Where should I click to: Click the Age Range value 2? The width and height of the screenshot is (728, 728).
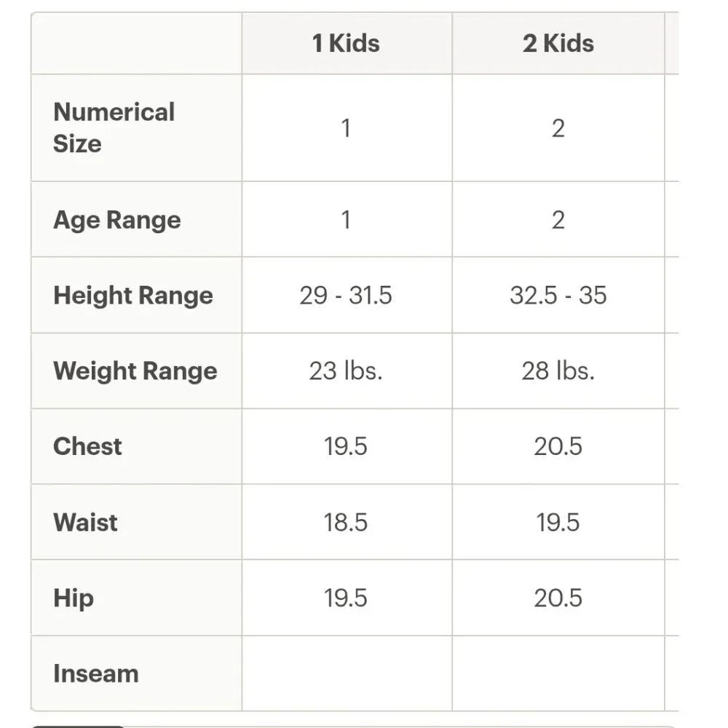click(x=558, y=220)
